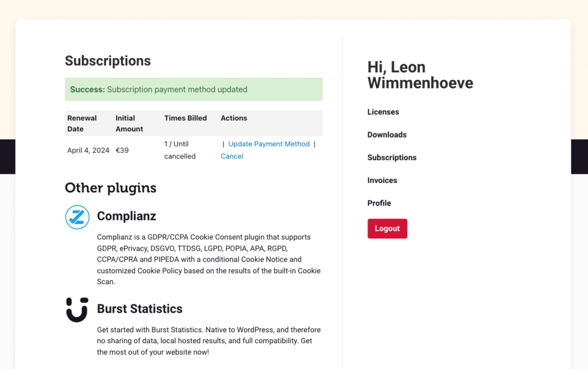Click the Burst Statistics description paragraph
This screenshot has height=369, width=588.
click(x=209, y=341)
